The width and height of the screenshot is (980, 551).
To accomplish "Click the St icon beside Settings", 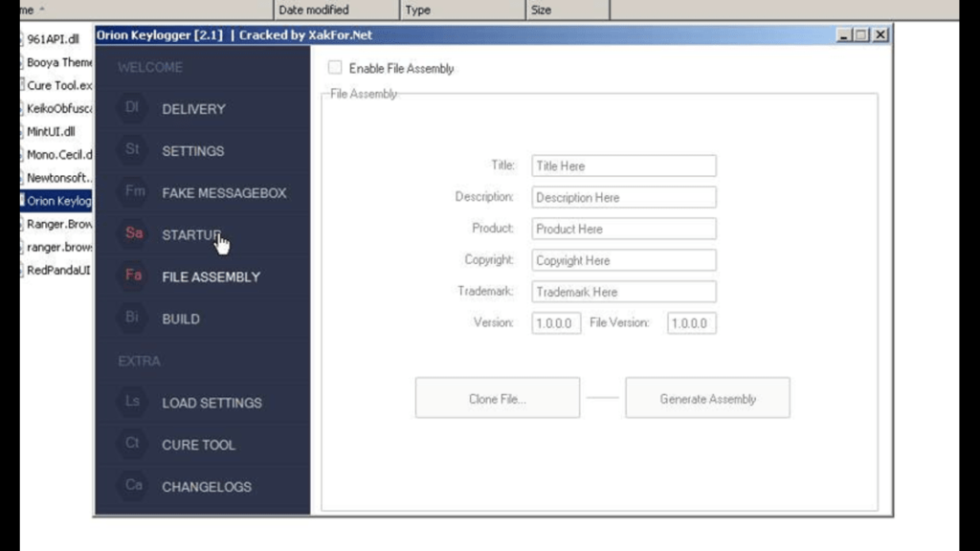I will point(132,149).
